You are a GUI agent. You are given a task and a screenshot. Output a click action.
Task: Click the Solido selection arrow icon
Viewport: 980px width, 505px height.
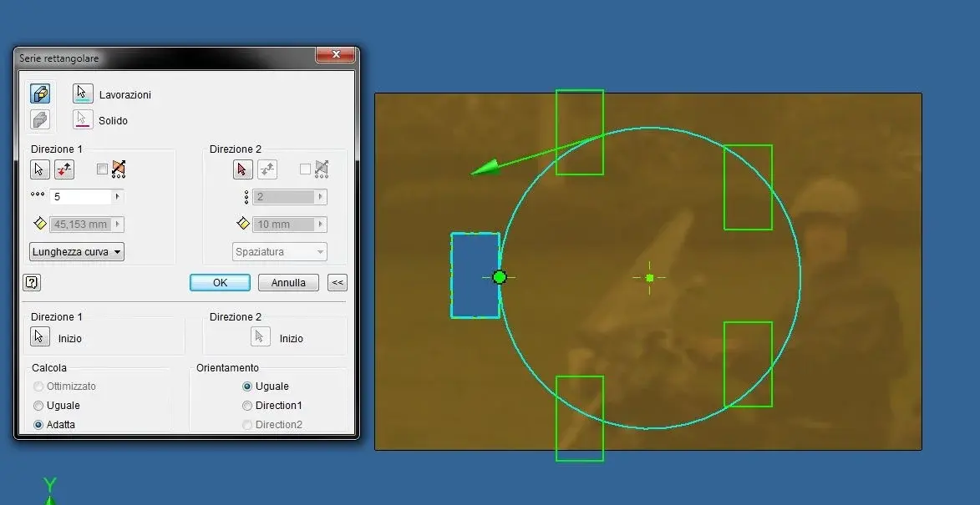83,119
